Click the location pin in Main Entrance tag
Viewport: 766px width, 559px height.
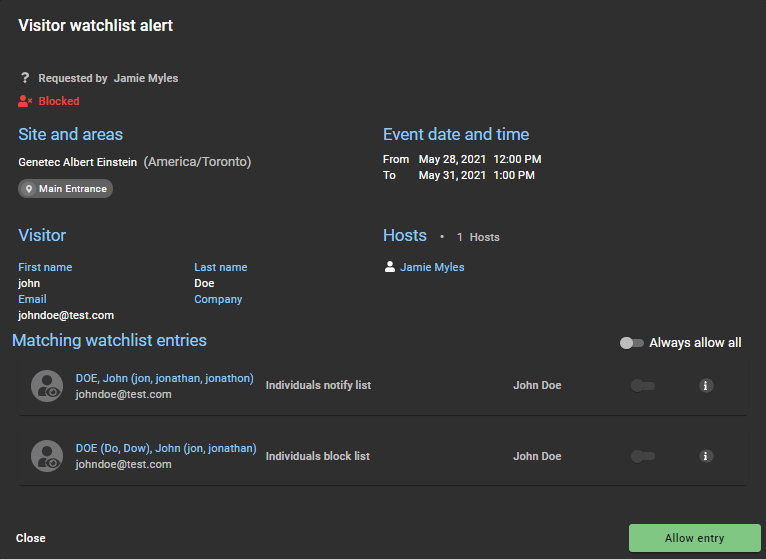[29, 189]
